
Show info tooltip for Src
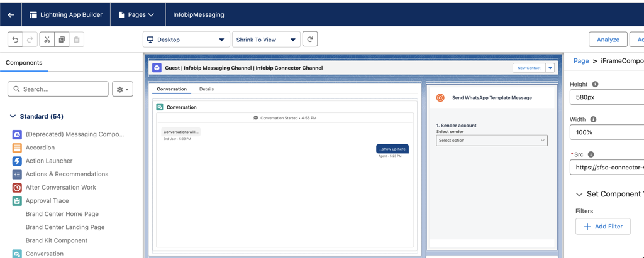click(591, 154)
